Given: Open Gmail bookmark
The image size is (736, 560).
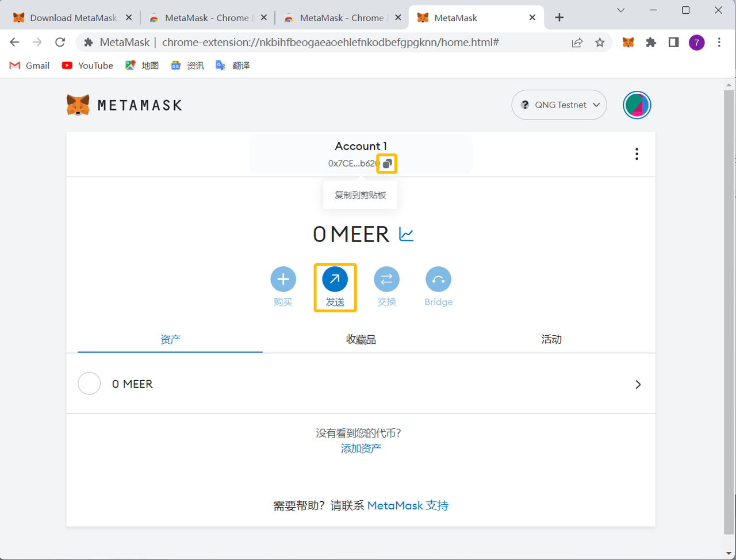Looking at the screenshot, I should click(x=30, y=66).
